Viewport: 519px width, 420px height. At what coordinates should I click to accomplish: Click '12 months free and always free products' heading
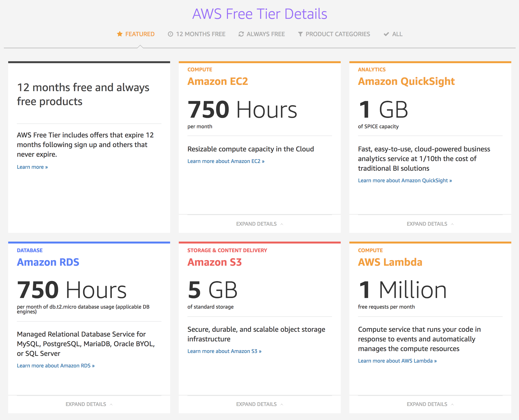point(83,94)
